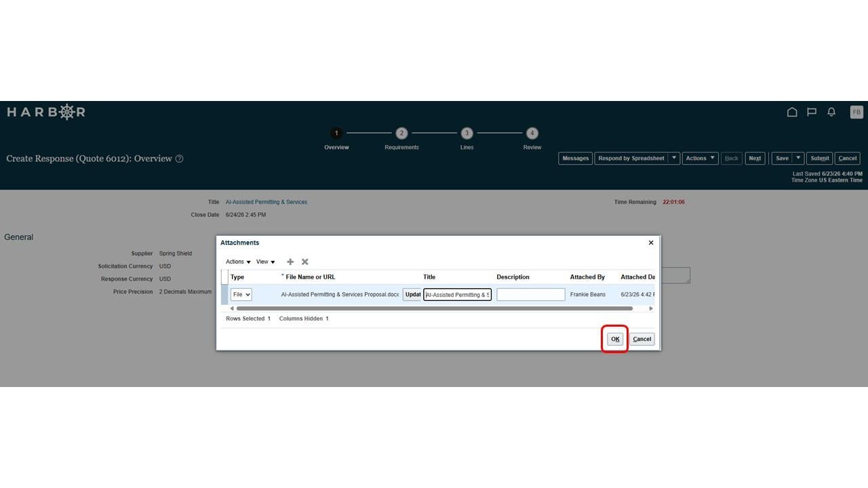Click the help icon beside Overview title

[x=180, y=159]
